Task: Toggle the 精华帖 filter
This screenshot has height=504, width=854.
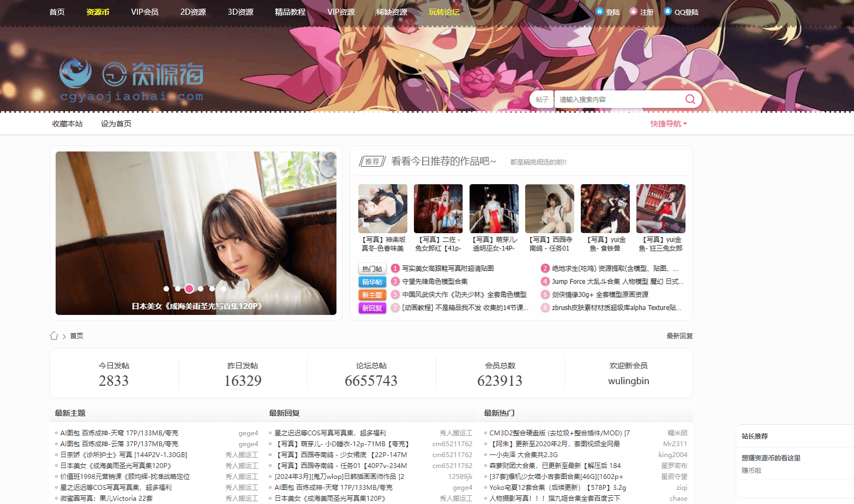Action: 372,282
